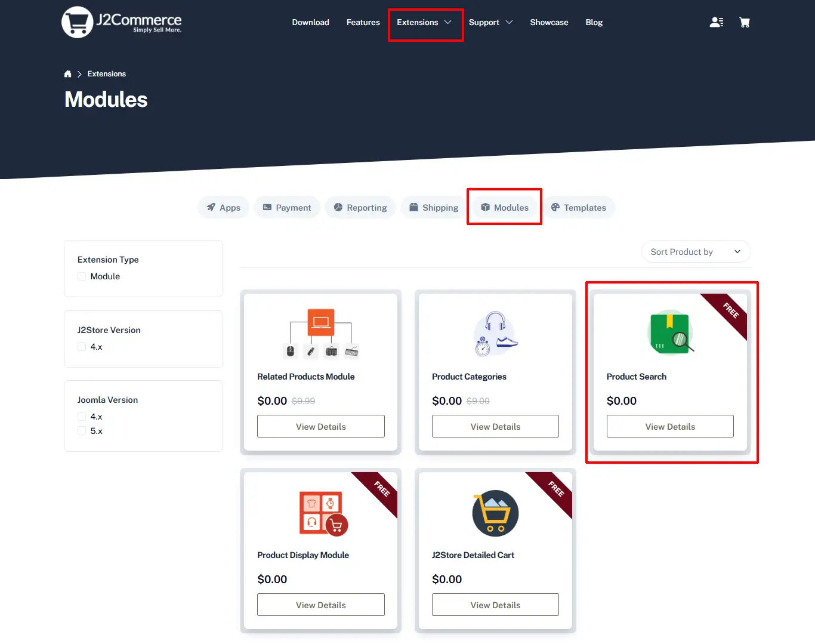
Task: Open the Showcase page
Action: [549, 23]
